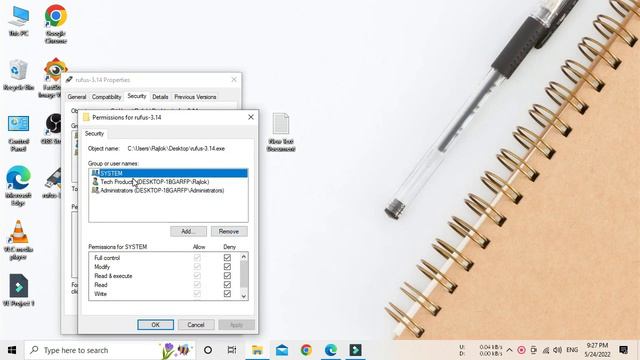Select Security tab in Properties window
640x360 pixels.
[x=137, y=96]
